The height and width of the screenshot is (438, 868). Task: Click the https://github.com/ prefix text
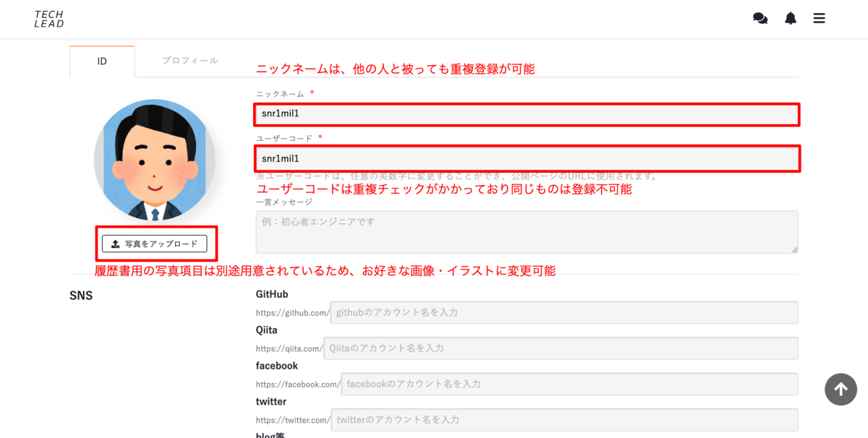293,313
